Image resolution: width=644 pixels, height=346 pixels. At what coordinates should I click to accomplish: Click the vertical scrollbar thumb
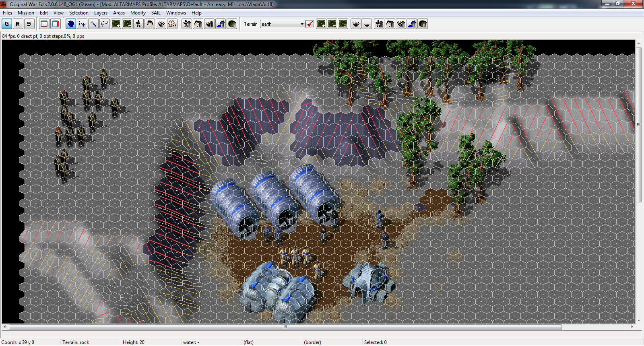(x=639, y=125)
